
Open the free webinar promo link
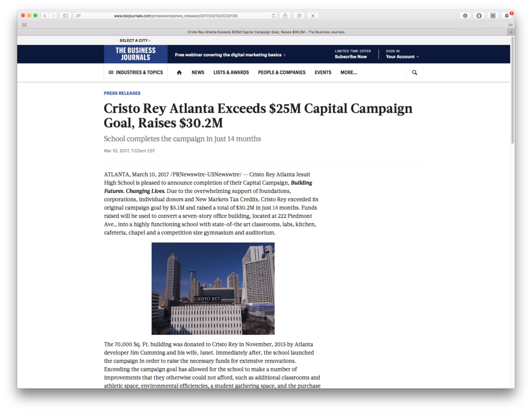pyautogui.click(x=230, y=55)
